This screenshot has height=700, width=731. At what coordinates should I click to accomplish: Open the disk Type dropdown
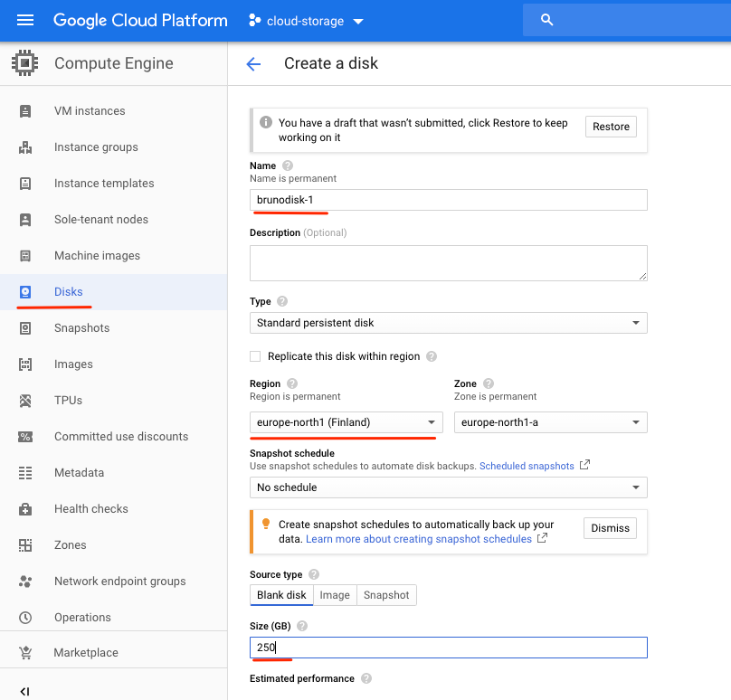[448, 323]
